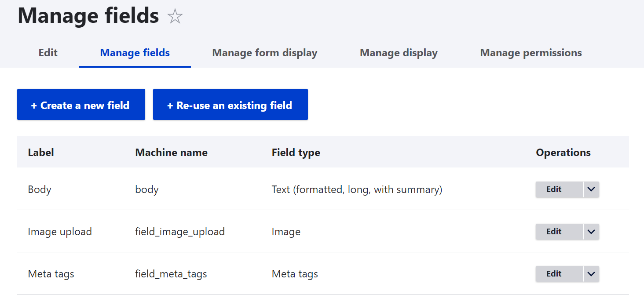Click the Operations column header
644x302 pixels.
point(563,152)
